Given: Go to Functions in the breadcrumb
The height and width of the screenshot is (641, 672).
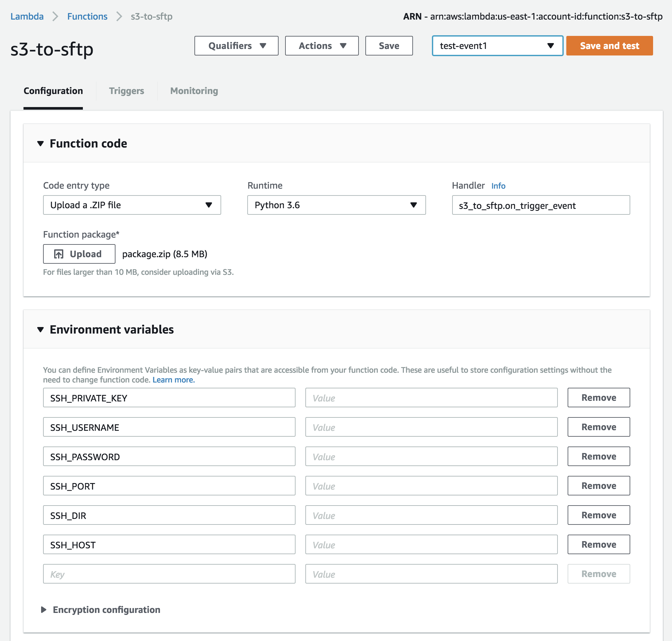Looking at the screenshot, I should [87, 16].
